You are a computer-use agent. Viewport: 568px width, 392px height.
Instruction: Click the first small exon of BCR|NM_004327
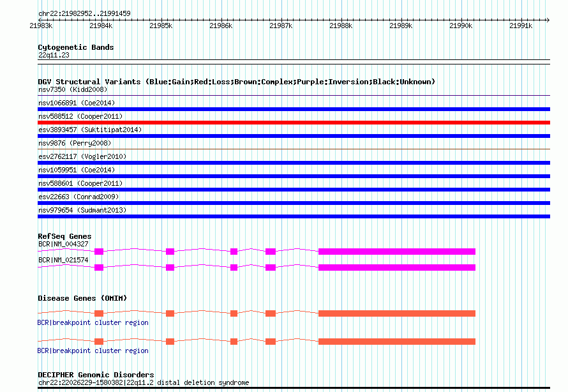(99, 252)
